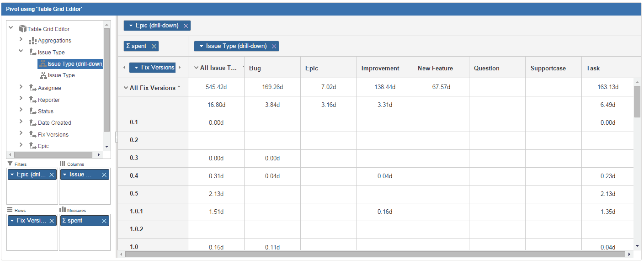Click the Aggregations icon in the tree

tap(33, 41)
